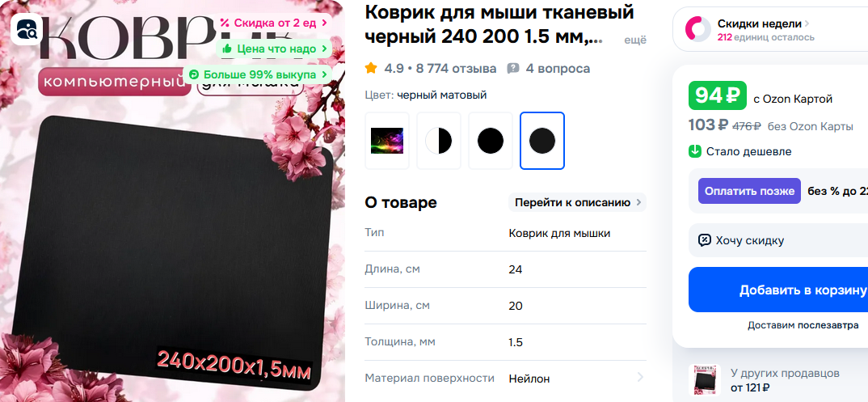Click Добавить в корзину button
This screenshot has width=868, height=402.
[x=778, y=290]
